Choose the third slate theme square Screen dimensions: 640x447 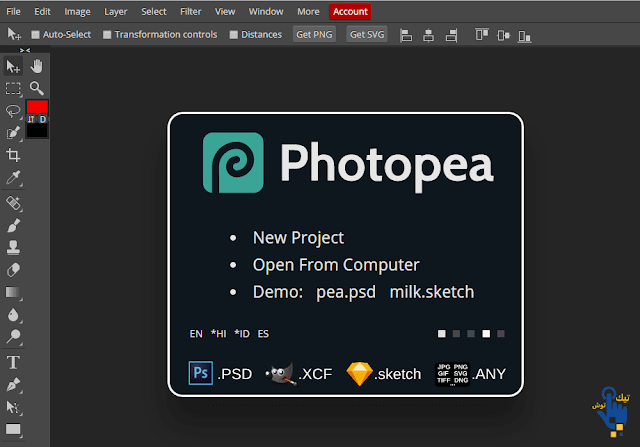(471, 334)
